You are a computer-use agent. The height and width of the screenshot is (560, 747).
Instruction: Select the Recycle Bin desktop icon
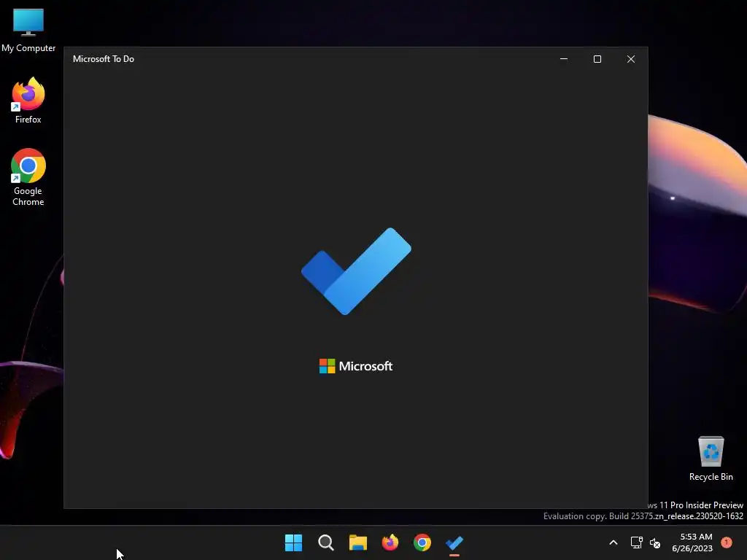point(711,459)
